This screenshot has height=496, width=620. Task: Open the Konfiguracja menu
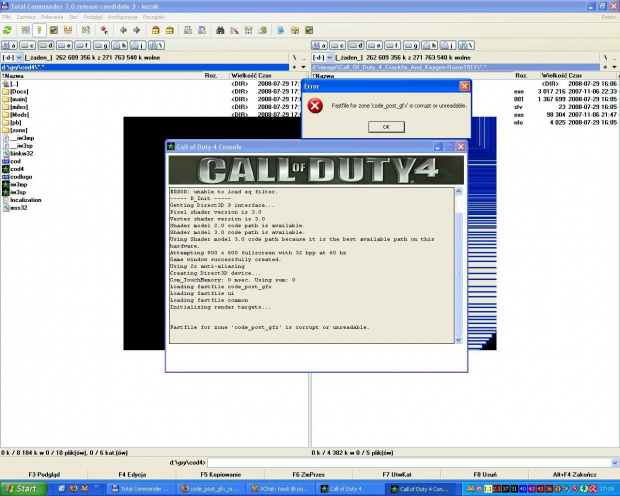pyautogui.click(x=122, y=17)
